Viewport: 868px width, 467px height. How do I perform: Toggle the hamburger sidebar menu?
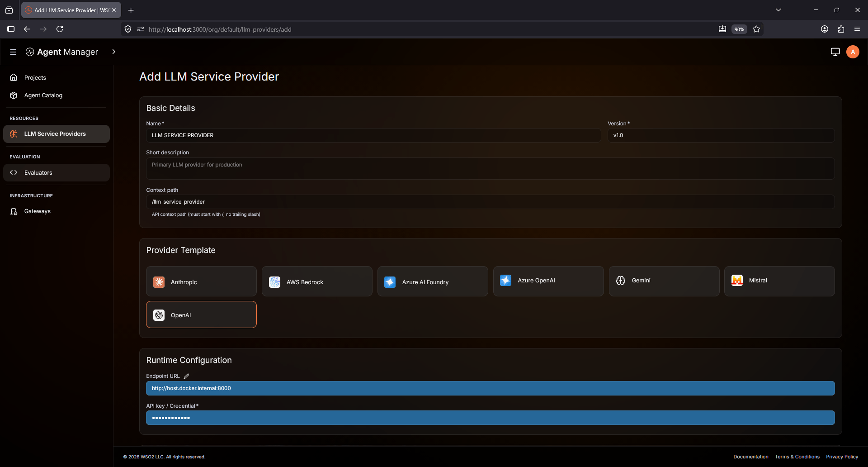(x=13, y=52)
